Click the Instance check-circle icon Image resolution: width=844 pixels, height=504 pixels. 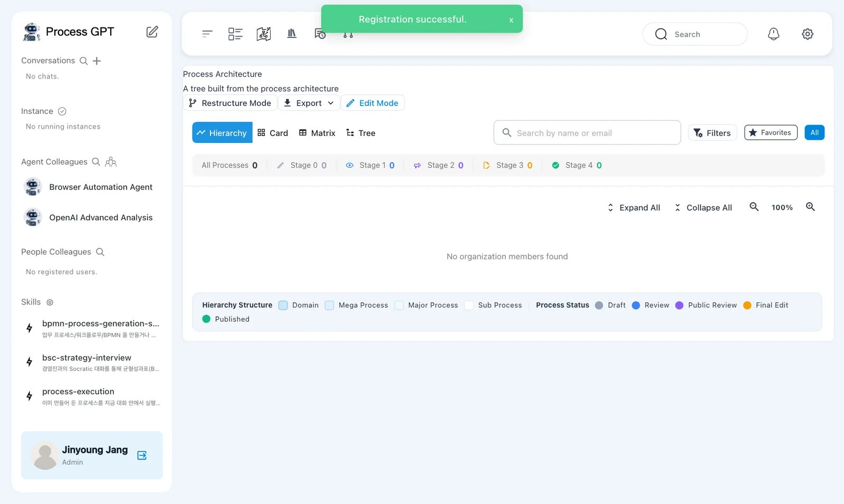click(62, 111)
